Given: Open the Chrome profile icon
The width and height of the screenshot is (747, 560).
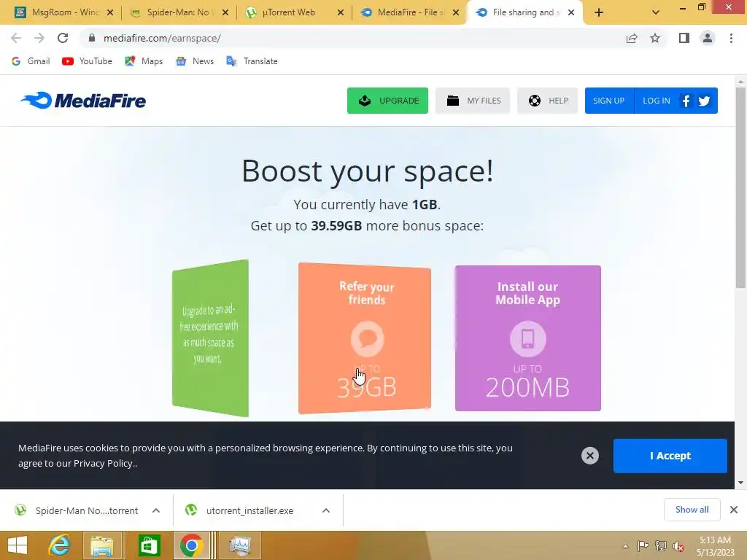Looking at the screenshot, I should 708,38.
